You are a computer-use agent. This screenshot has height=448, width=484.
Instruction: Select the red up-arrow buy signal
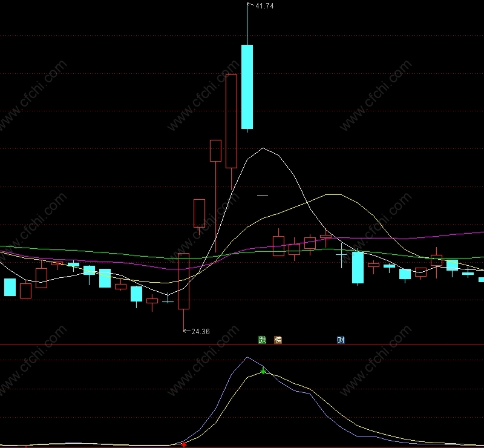184,444
